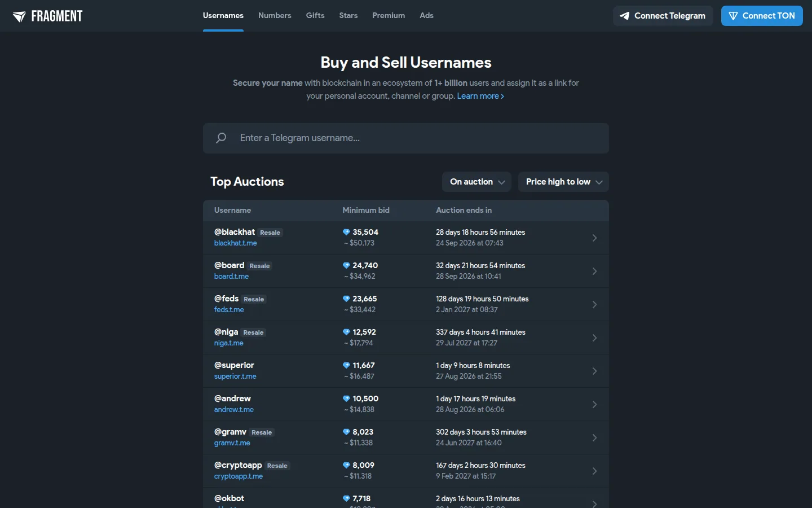Click the Connect TON button
This screenshot has width=812, height=508.
click(762, 16)
